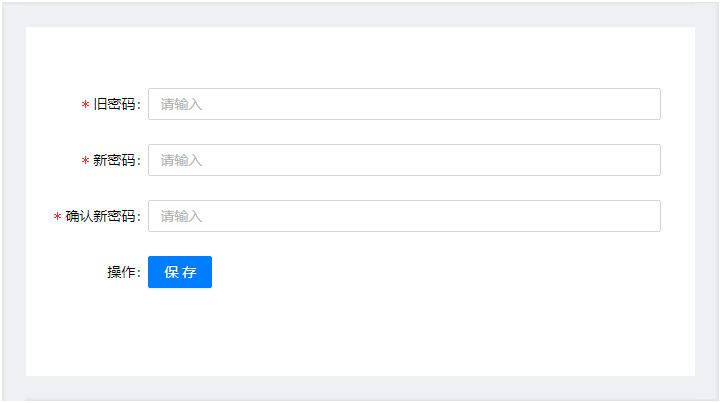Click the 保存 text on the blue button
This screenshot has height=403, width=721.
180,272
